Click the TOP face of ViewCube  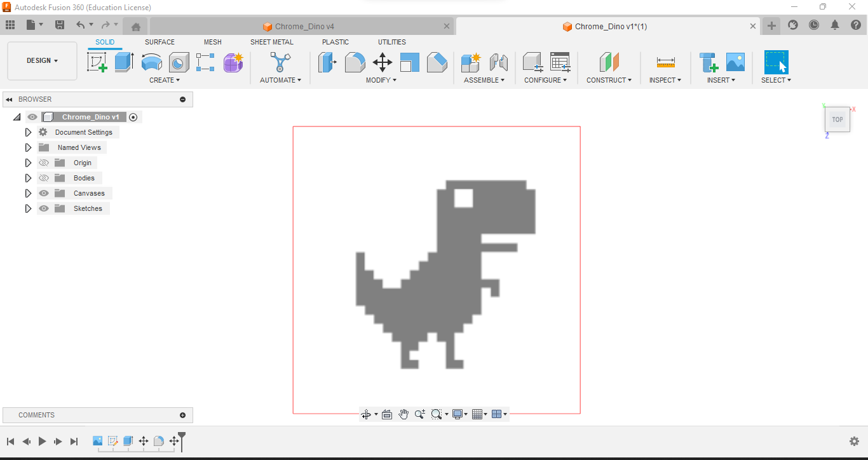click(x=837, y=119)
